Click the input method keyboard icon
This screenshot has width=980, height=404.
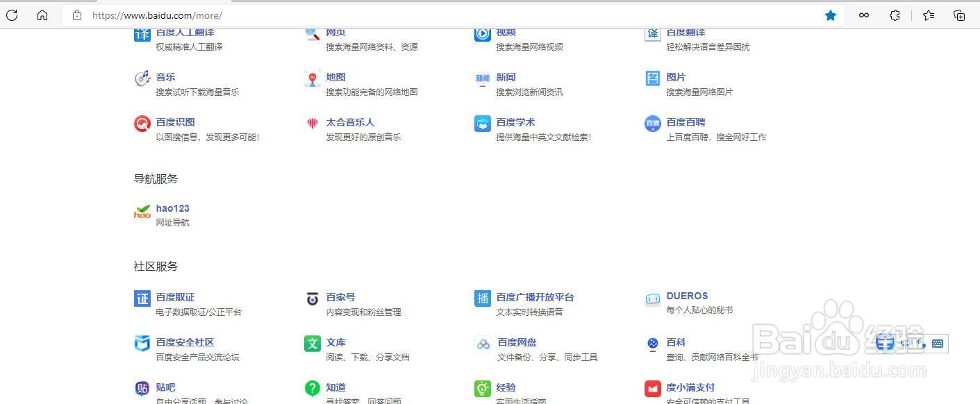click(x=938, y=343)
